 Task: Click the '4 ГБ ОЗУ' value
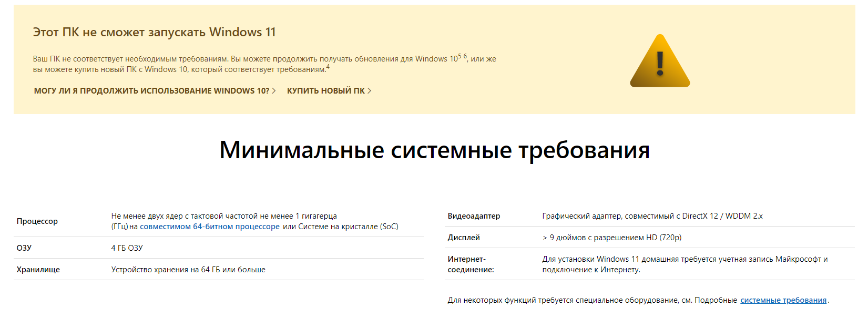coord(127,248)
